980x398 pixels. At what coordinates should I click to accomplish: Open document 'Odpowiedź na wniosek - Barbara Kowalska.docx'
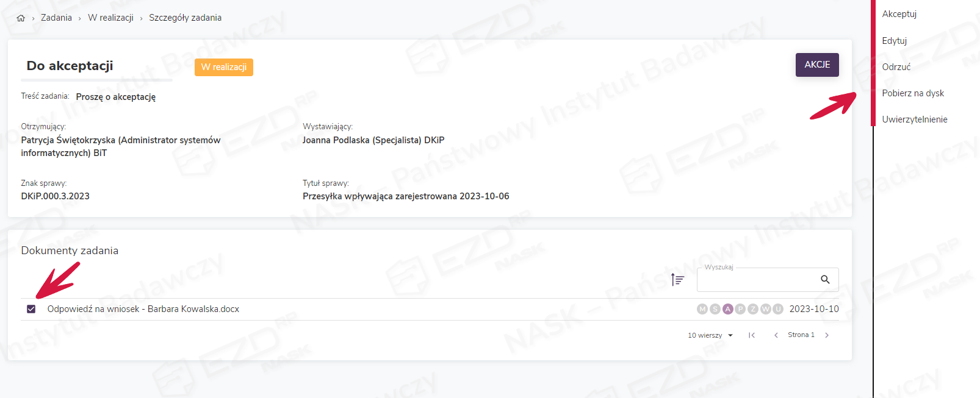143,309
